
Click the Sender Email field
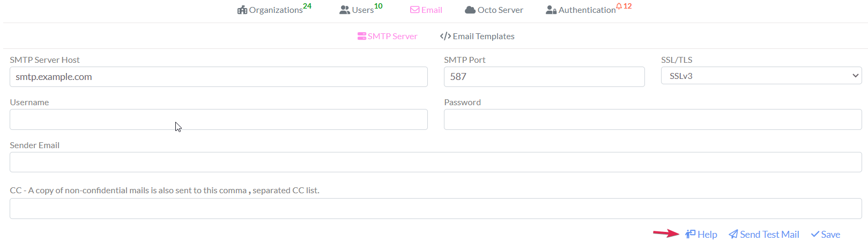click(435, 162)
